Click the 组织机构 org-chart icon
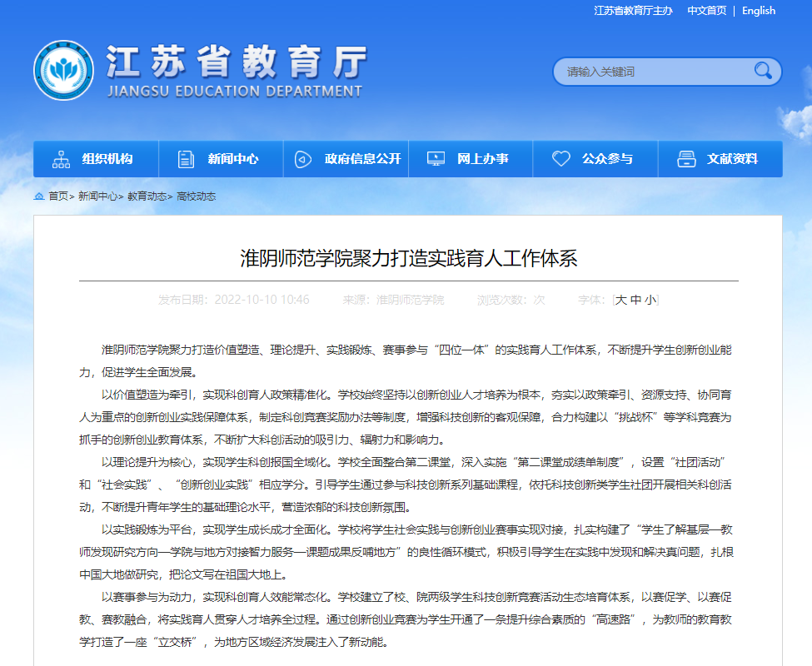The image size is (812, 666). pos(61,159)
